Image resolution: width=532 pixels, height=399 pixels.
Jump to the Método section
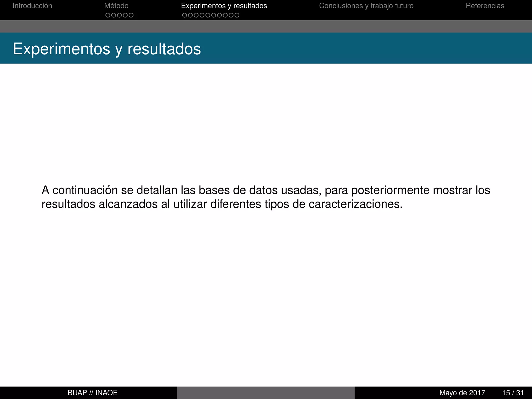click(x=116, y=6)
